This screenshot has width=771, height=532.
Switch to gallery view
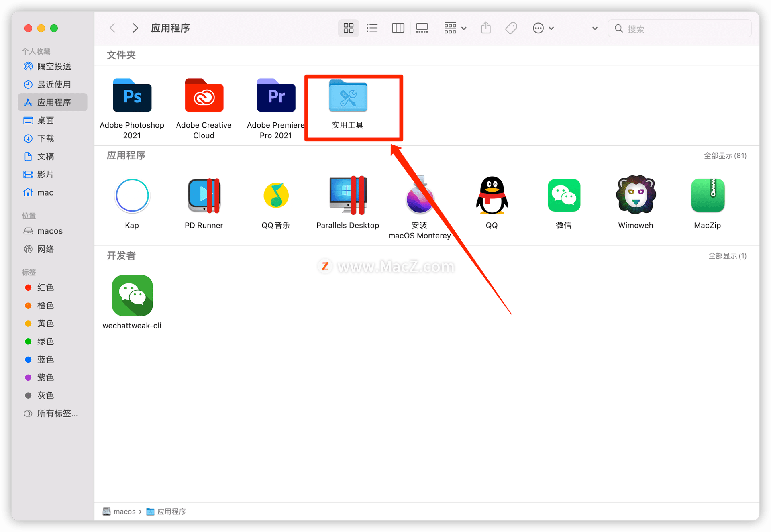[422, 28]
